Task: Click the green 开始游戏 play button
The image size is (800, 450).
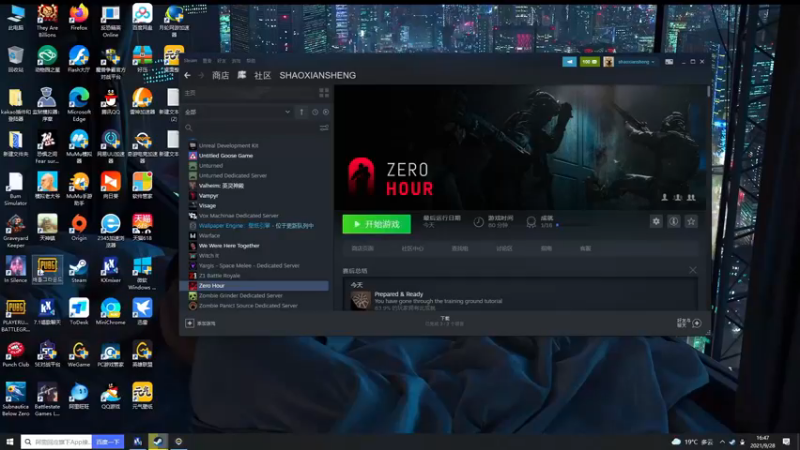Action: pyautogui.click(x=377, y=224)
